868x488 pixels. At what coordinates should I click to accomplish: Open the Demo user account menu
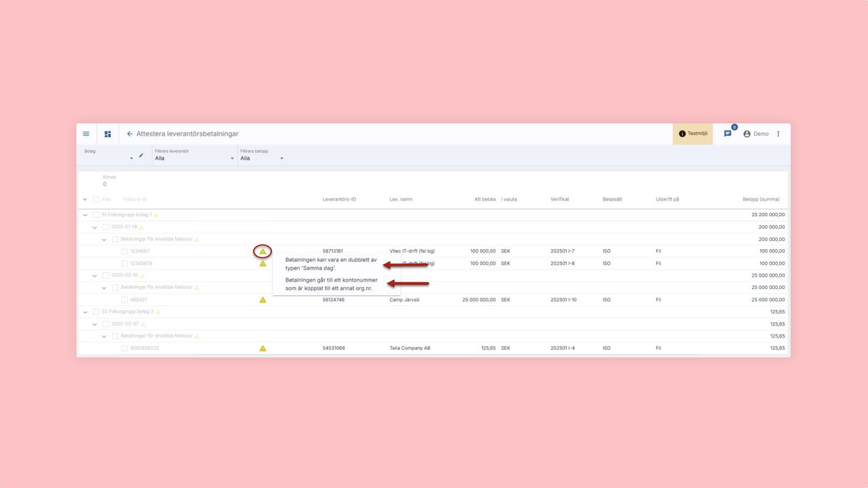pyautogui.click(x=756, y=134)
